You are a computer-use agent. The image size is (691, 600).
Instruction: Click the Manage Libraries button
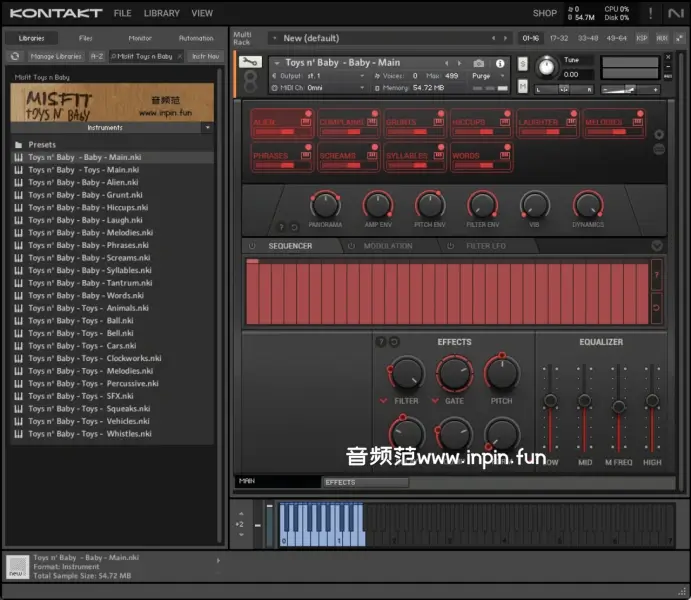pyautogui.click(x=56, y=56)
